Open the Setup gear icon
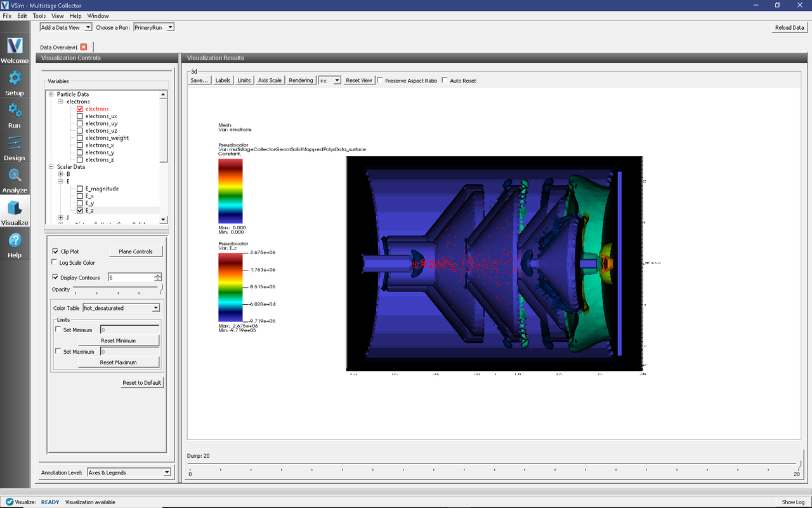Screen dimensions: 812x508 coord(15,83)
